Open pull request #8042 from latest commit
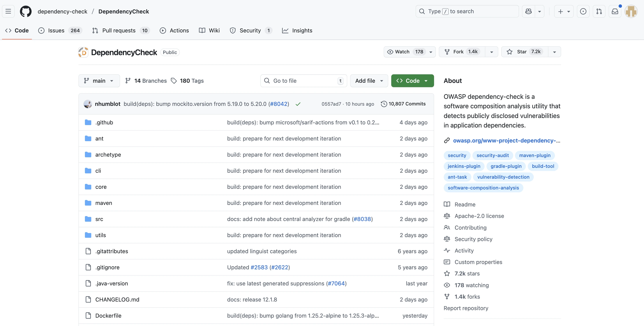The width and height of the screenshot is (644, 326). pyautogui.click(x=278, y=104)
